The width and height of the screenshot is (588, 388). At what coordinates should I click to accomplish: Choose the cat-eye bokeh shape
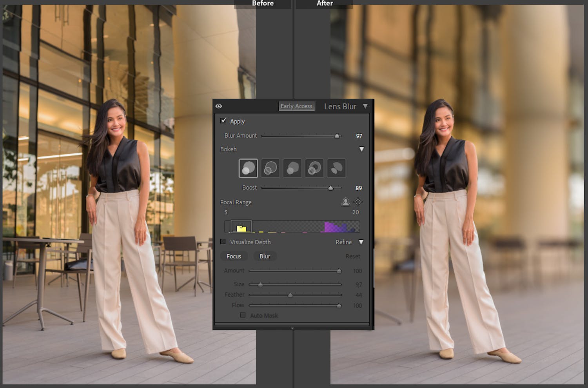(x=336, y=168)
